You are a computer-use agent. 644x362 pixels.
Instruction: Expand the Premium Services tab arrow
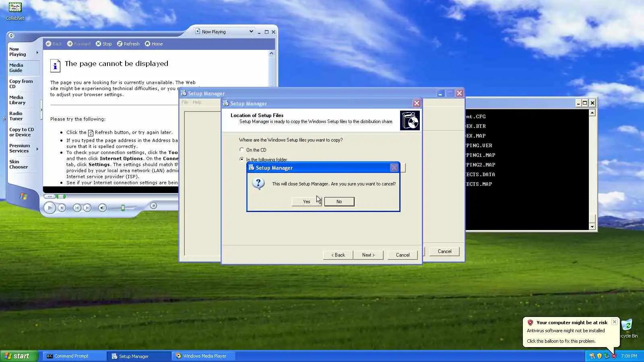coord(37,149)
